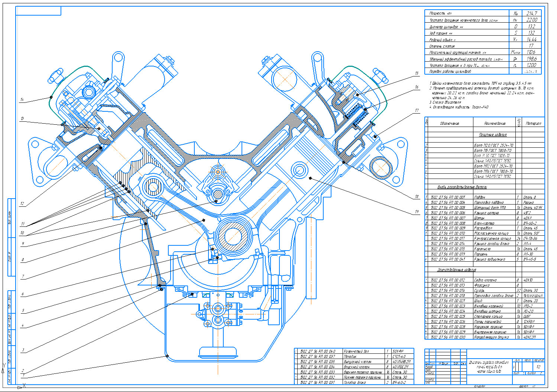Click the 'Коромысло' part name
Screen dimensions: 557x392
(482, 249)
